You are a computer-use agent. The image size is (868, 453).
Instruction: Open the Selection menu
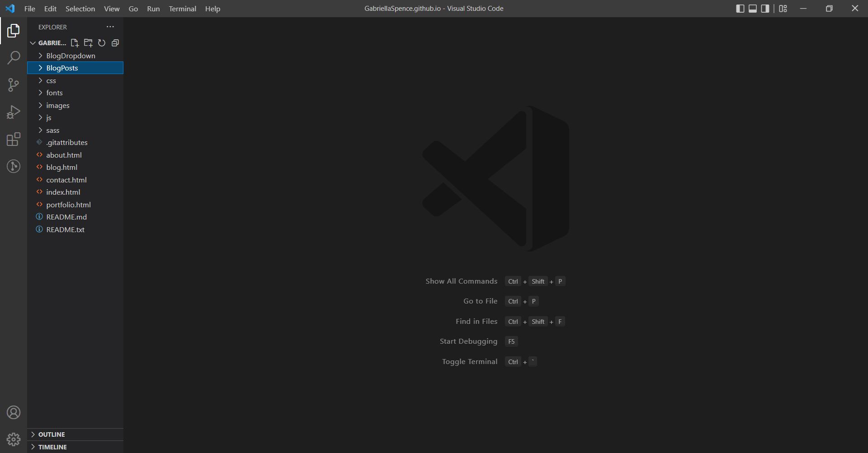pos(80,9)
